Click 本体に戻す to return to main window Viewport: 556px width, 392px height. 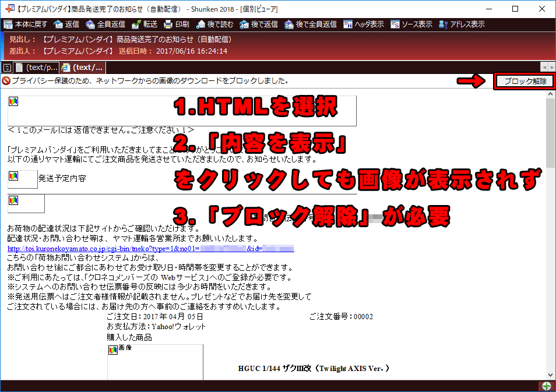point(25,24)
